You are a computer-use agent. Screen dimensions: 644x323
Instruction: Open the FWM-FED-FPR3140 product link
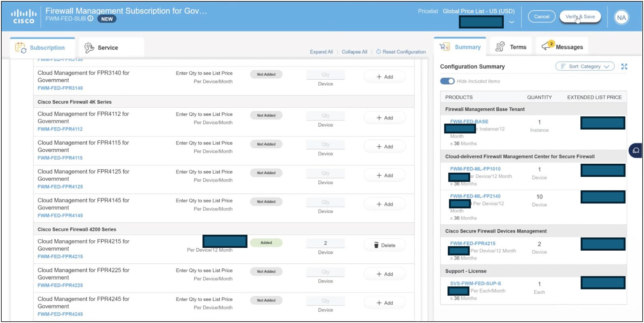60,88
